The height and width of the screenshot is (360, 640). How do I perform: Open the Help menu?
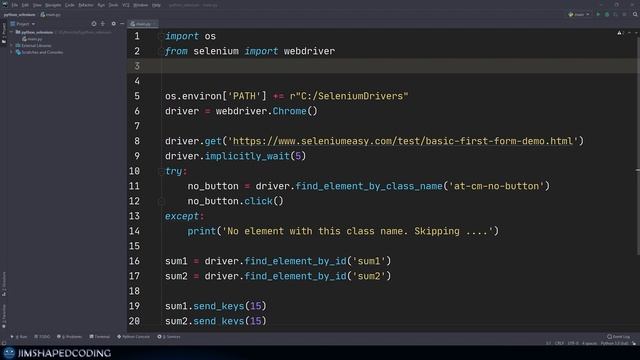pyautogui.click(x=156, y=5)
